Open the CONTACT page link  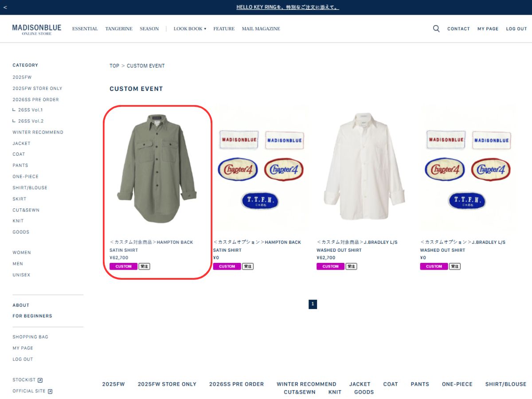pos(458,29)
